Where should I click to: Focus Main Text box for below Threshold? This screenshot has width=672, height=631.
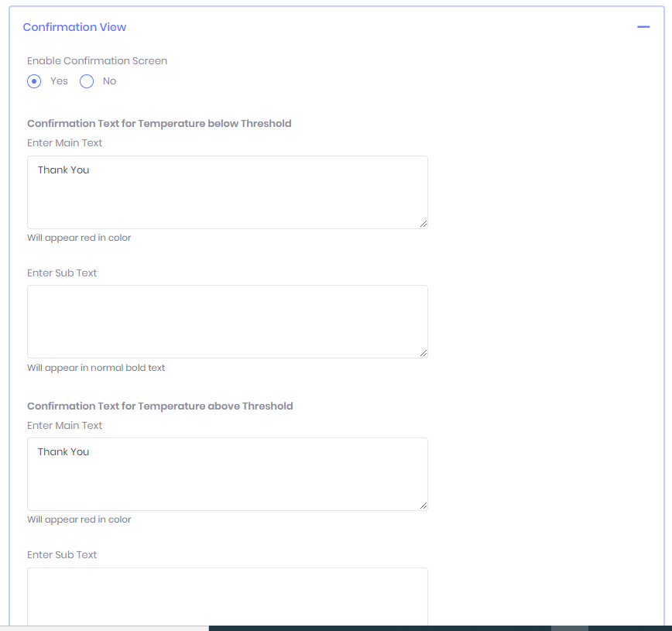[x=227, y=192]
